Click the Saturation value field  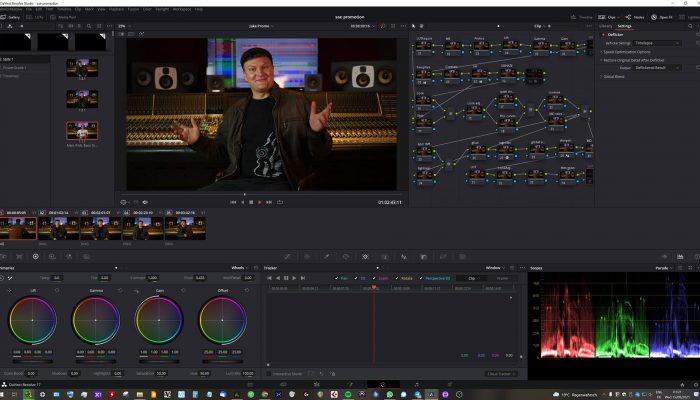161,373
